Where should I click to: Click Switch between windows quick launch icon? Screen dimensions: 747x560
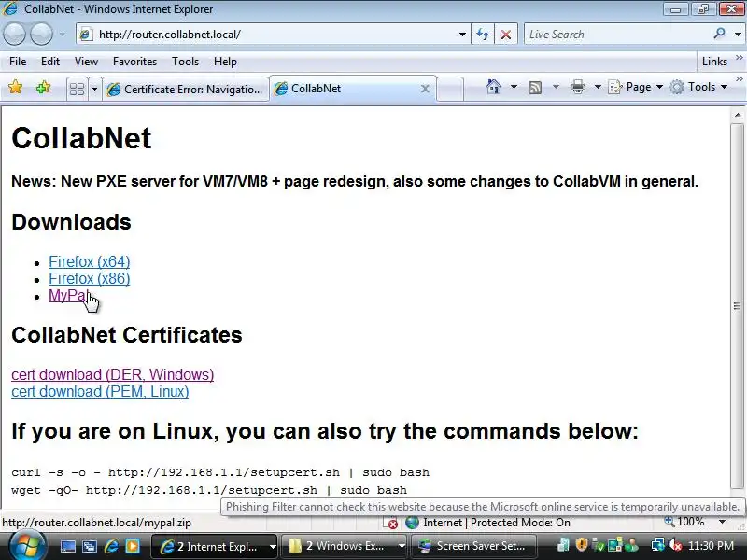coord(89,546)
